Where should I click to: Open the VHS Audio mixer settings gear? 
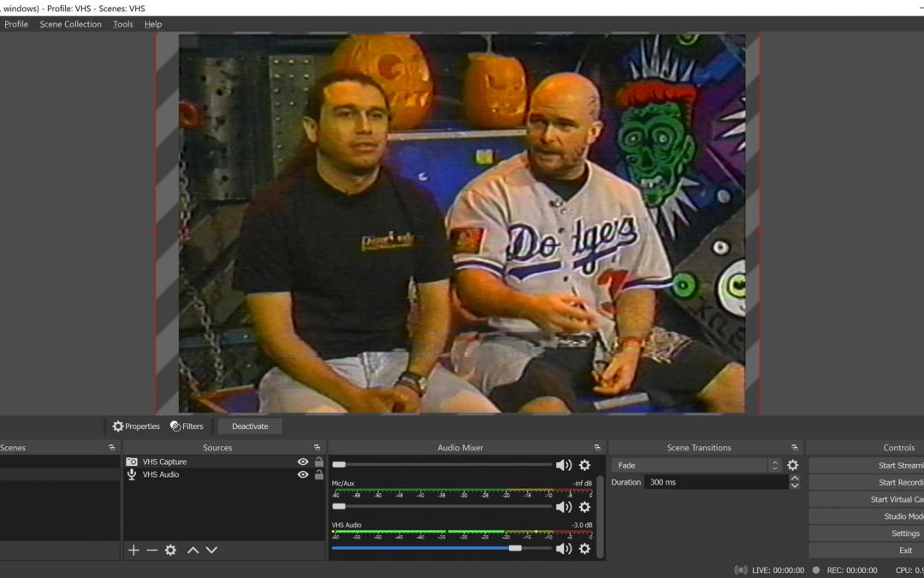[584, 548]
